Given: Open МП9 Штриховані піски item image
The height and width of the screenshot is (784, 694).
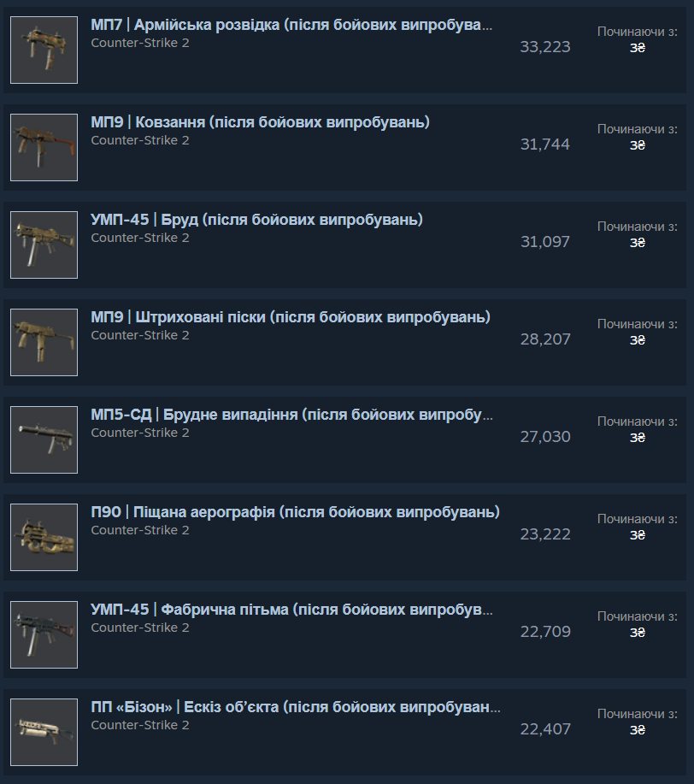Looking at the screenshot, I should (44, 343).
